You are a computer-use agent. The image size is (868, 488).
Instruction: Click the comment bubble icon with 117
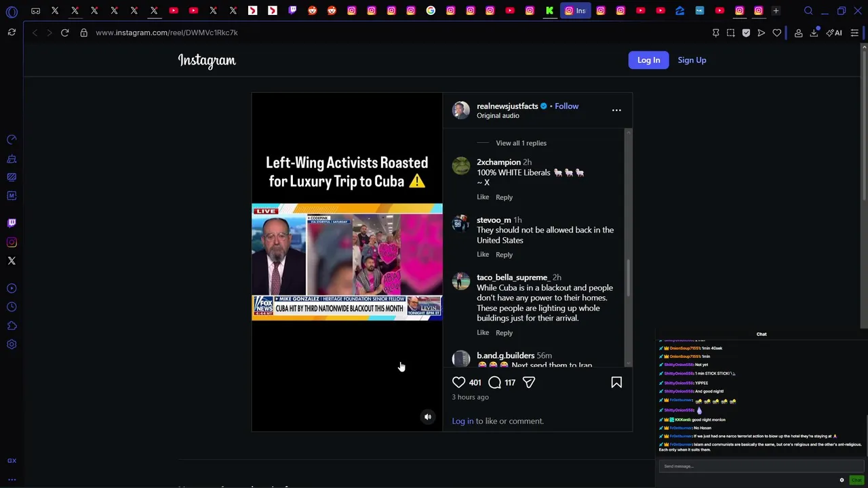click(494, 382)
